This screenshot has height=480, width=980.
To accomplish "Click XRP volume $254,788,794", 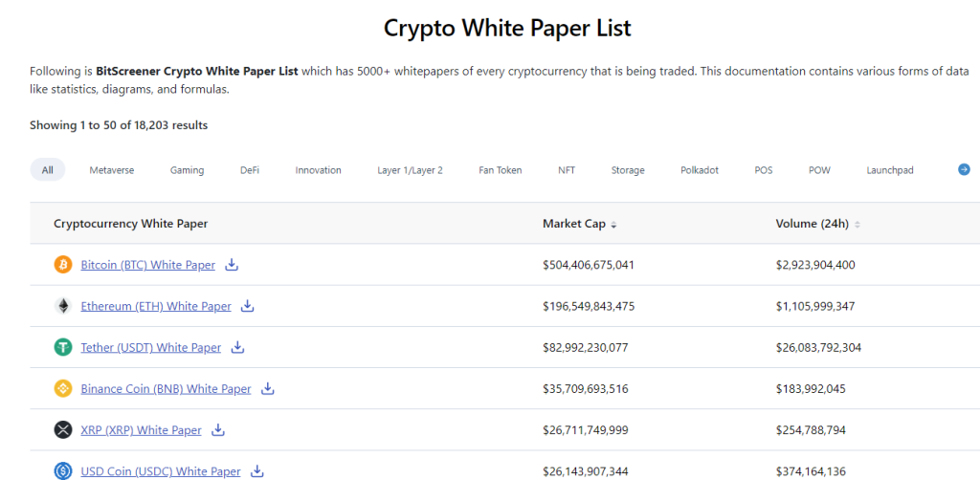I will [811, 430].
